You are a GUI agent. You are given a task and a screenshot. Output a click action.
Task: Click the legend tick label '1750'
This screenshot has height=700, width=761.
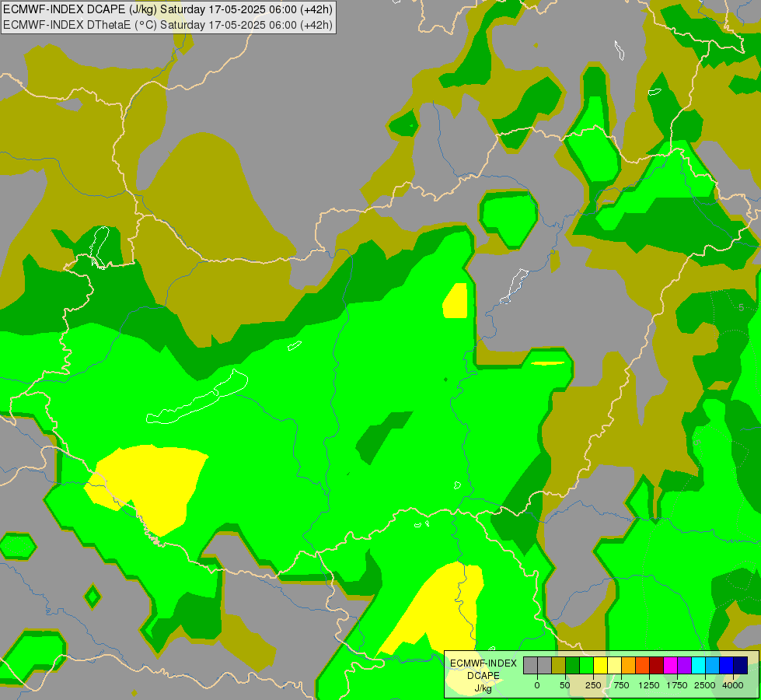coord(677,685)
